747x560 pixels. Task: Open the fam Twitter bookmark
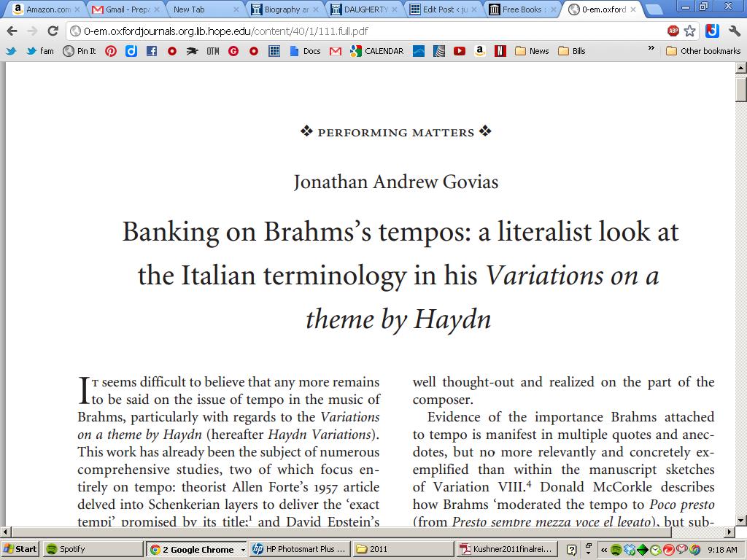40,51
